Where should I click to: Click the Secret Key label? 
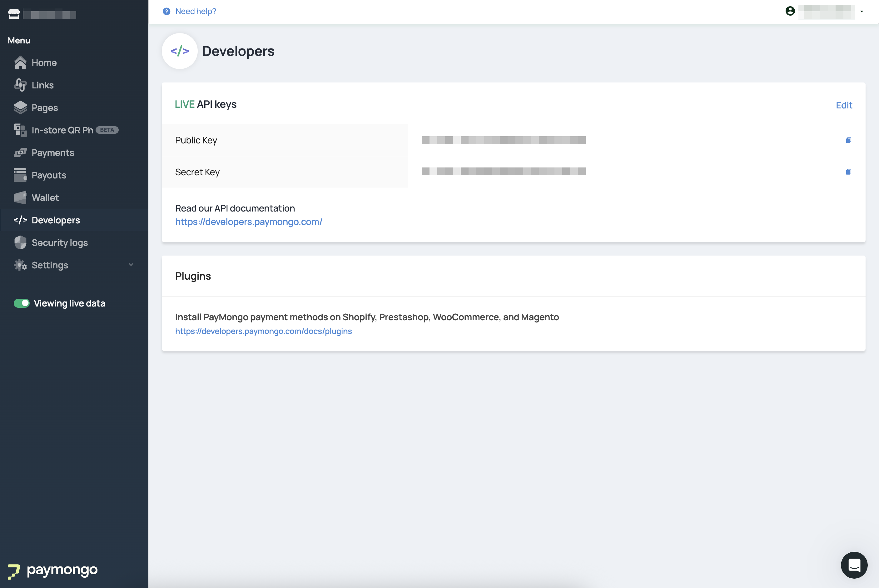pos(197,172)
